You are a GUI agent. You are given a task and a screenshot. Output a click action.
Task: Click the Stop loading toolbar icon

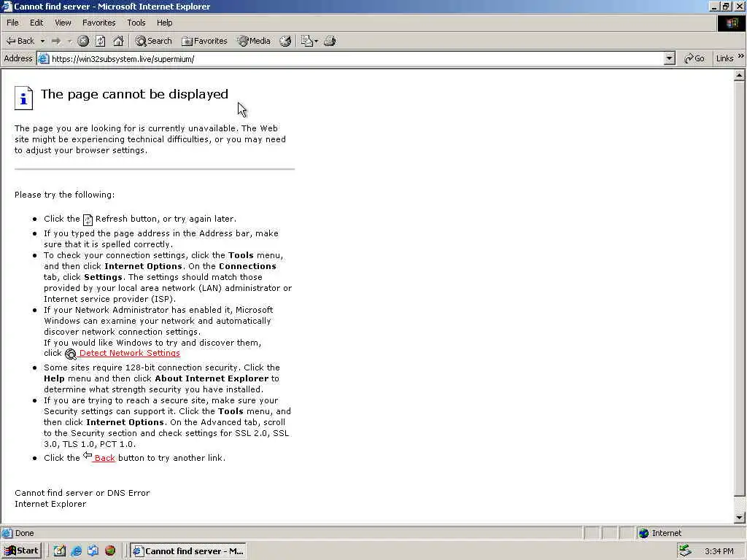(x=83, y=41)
